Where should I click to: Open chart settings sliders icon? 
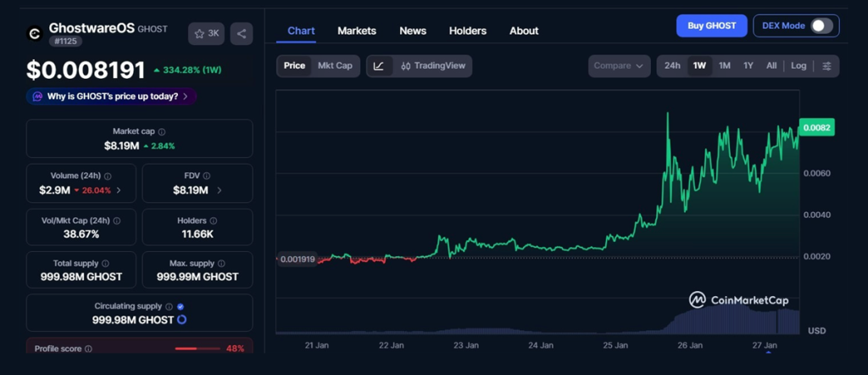pos(826,66)
